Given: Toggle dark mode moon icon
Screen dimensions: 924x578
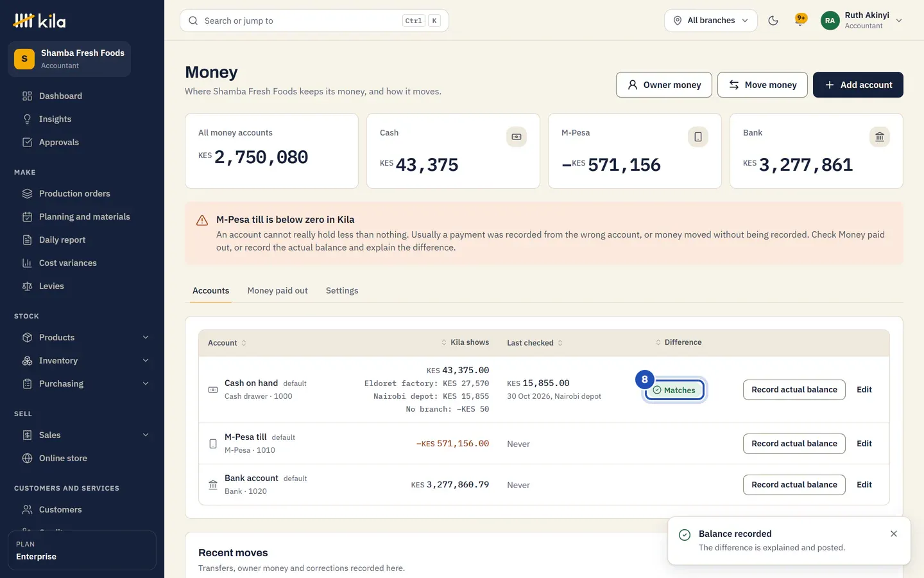Looking at the screenshot, I should pyautogui.click(x=773, y=21).
